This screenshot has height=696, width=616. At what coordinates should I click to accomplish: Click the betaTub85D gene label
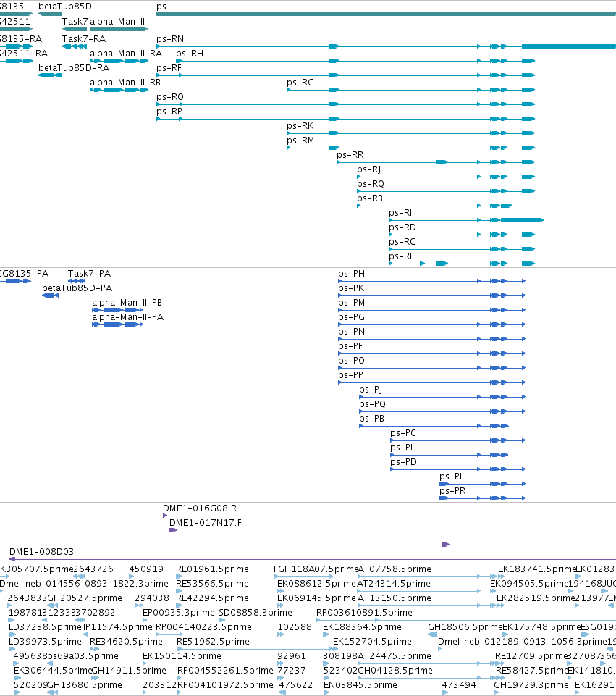coord(65,7)
